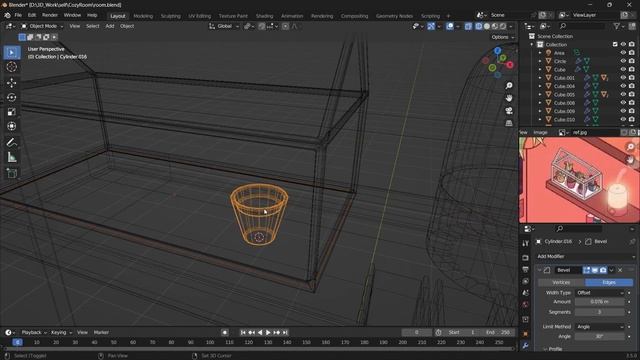Viewport: 640px width, 360px height.
Task: Open the Tool properties tab
Action: pyautogui.click(x=525, y=243)
